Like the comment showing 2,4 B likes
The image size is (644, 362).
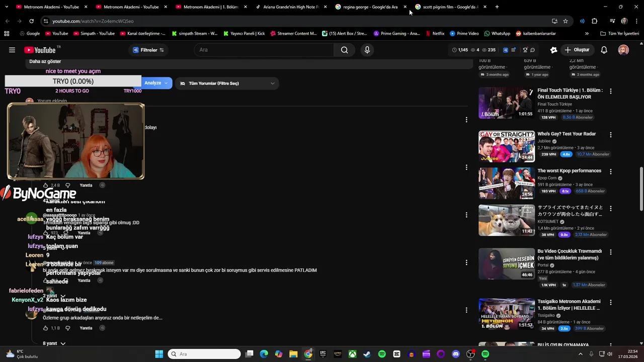pyautogui.click(x=45, y=185)
